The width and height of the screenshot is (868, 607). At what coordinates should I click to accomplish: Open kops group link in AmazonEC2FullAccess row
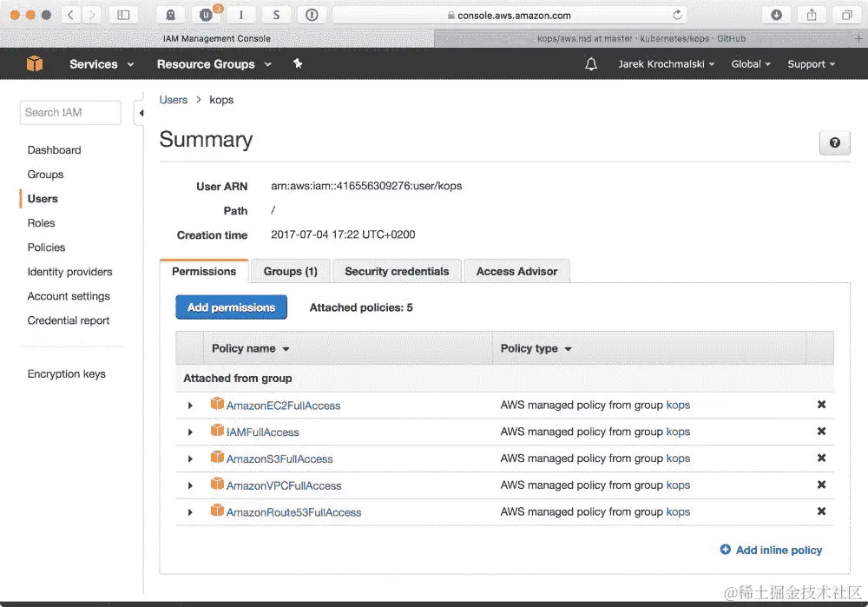coord(678,405)
